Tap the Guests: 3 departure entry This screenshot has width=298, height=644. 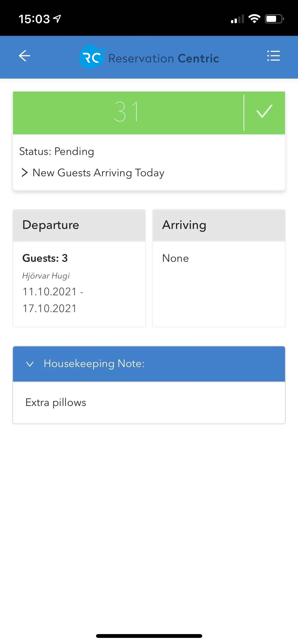point(45,258)
